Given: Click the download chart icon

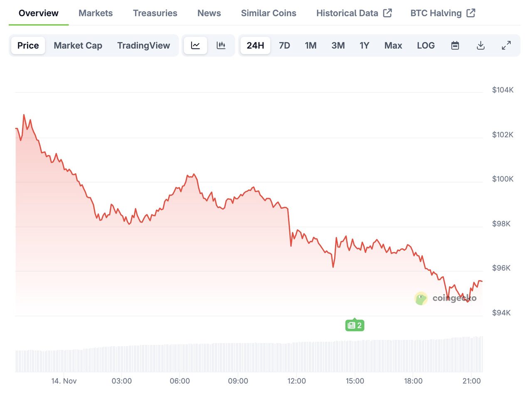Looking at the screenshot, I should (x=480, y=45).
